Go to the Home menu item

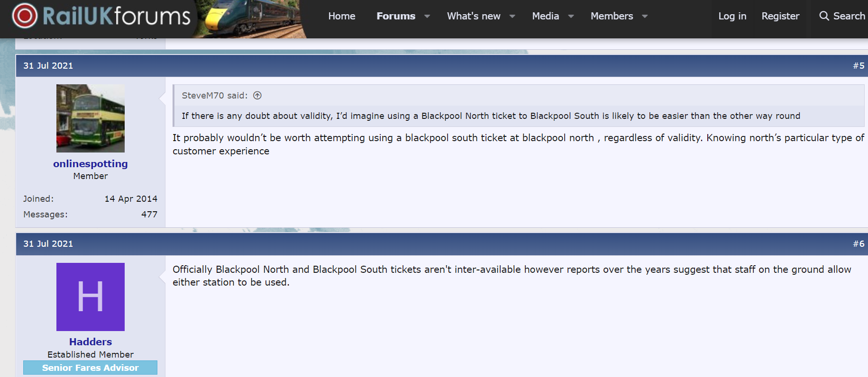(x=342, y=16)
